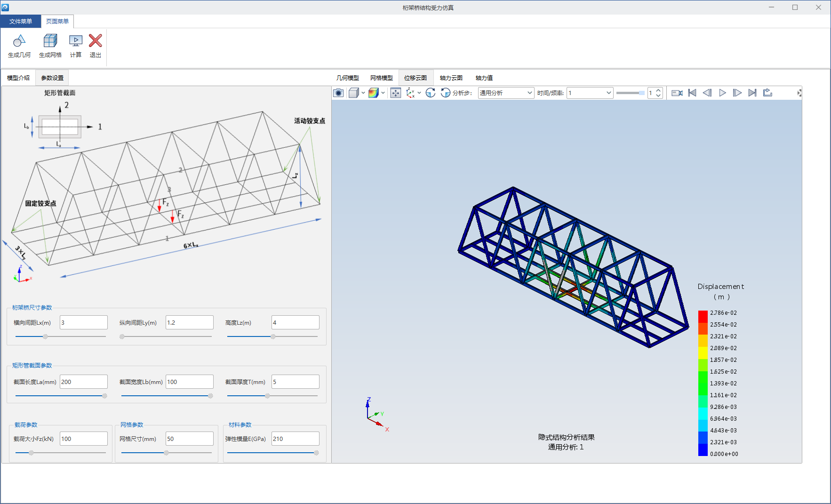
Task: Click the 生成网格 generate mesh icon
Action: [50, 41]
